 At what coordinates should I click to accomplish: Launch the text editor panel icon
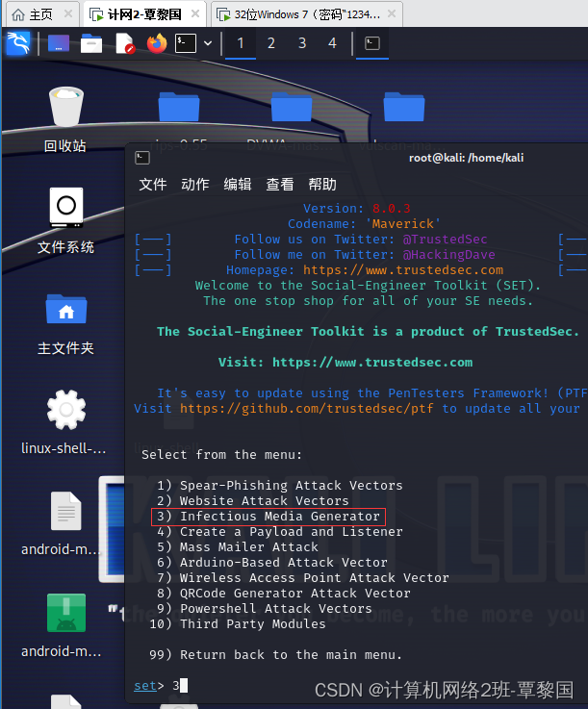pyautogui.click(x=124, y=43)
